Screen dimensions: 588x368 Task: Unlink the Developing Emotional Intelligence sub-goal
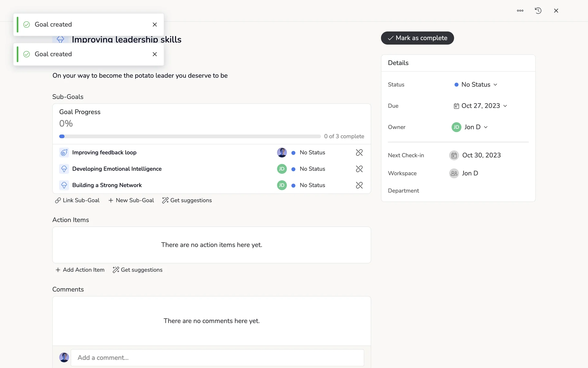(359, 169)
